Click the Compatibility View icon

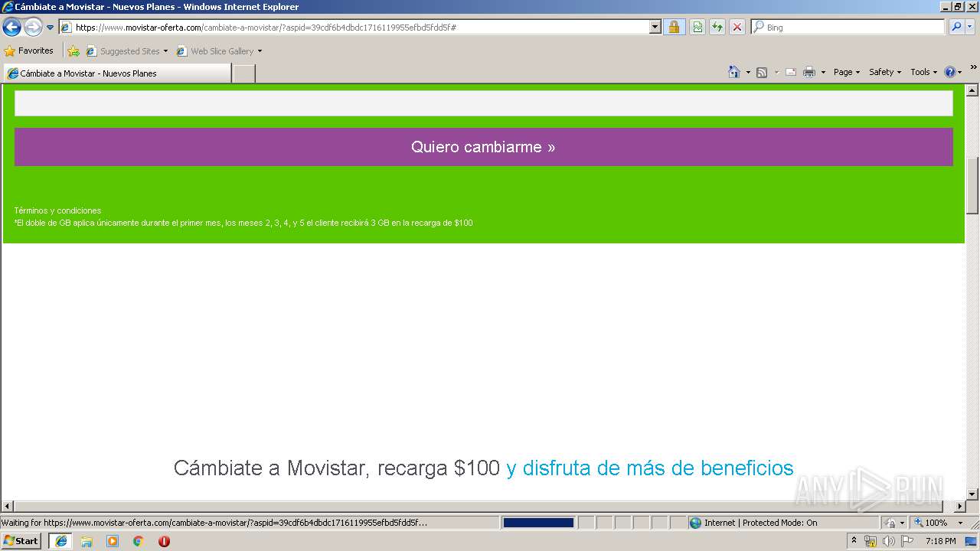click(697, 27)
